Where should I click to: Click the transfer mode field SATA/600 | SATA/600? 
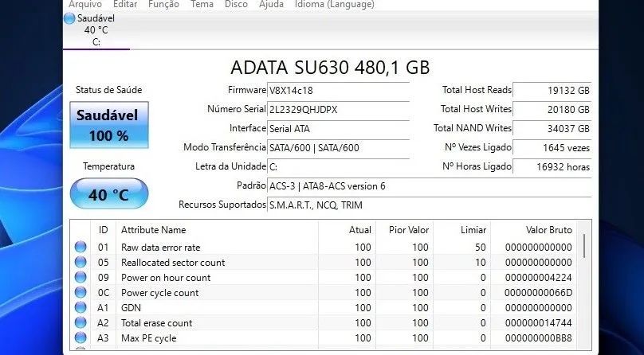pos(339,147)
